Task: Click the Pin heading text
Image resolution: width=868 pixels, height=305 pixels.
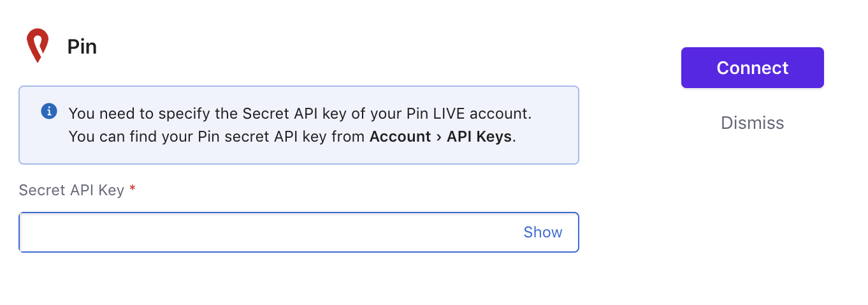Action: click(82, 47)
